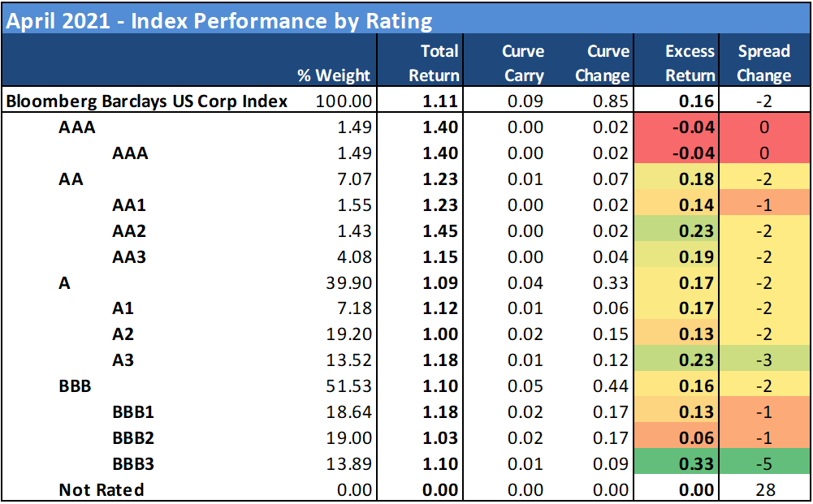Click the AA rating group row label

click(71, 179)
